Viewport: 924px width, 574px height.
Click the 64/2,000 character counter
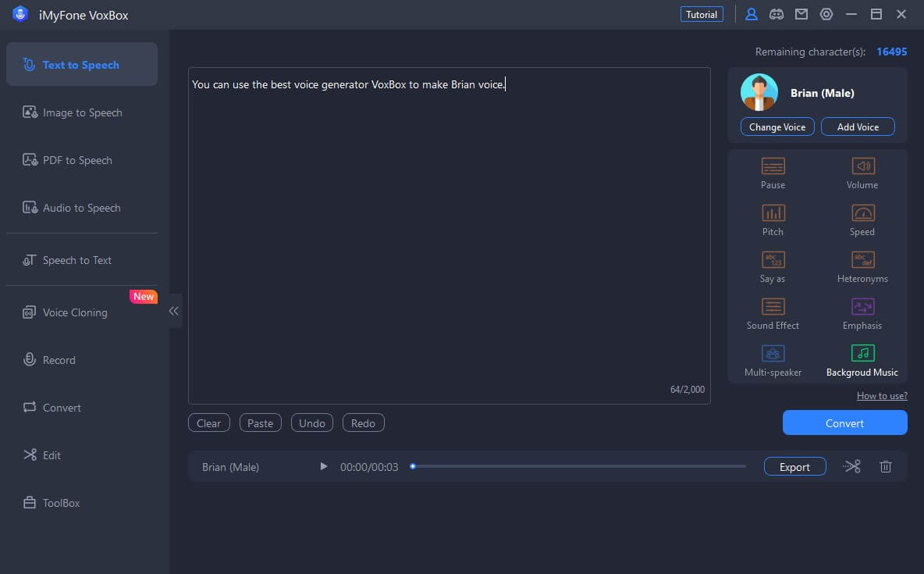point(687,390)
